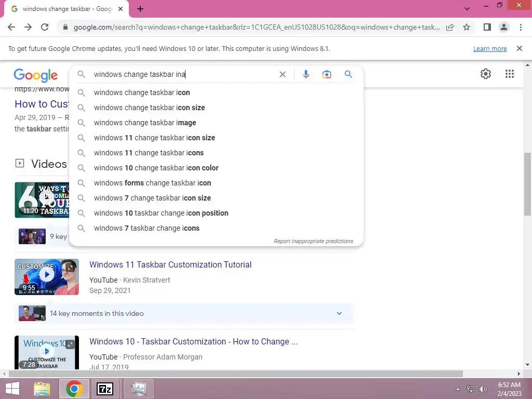
Task: Select the 'windows change taskbar' browser tab
Action: (66, 9)
